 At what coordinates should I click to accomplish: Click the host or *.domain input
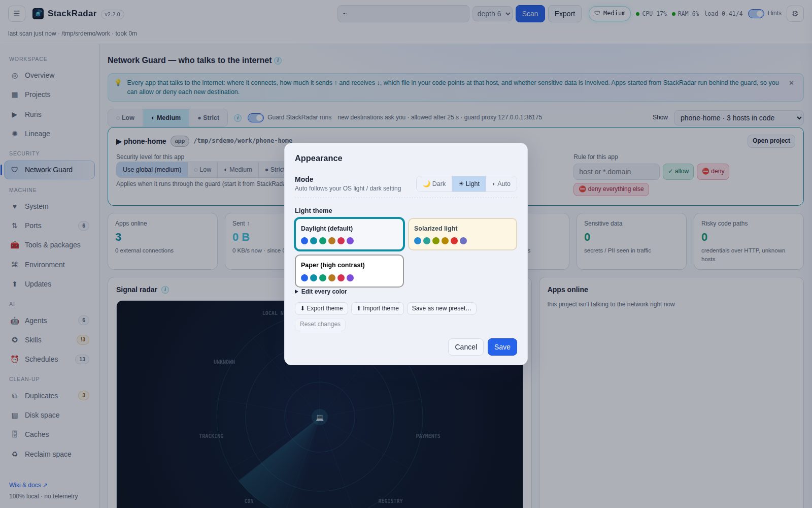[x=617, y=172]
